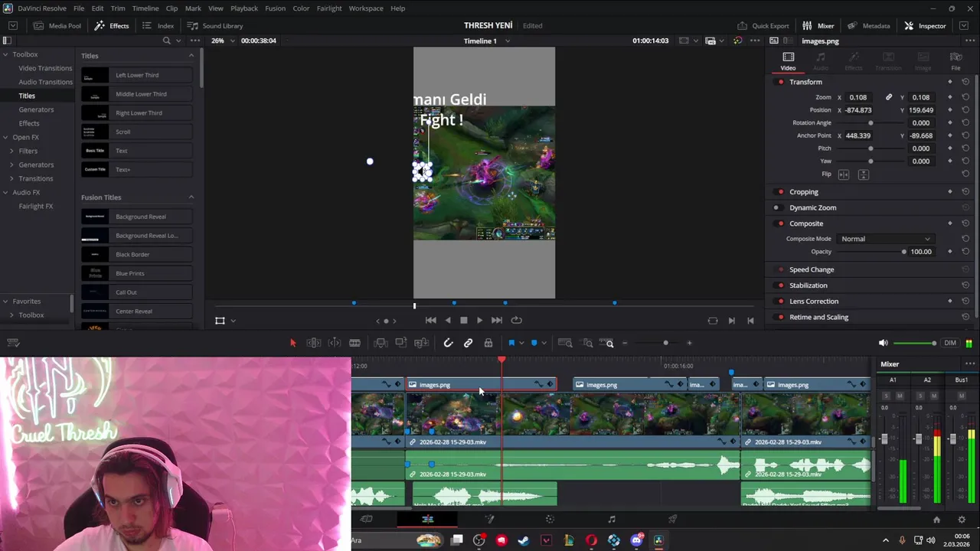Toggle loop playback button
Image resolution: width=980 pixels, height=551 pixels.
(x=516, y=321)
